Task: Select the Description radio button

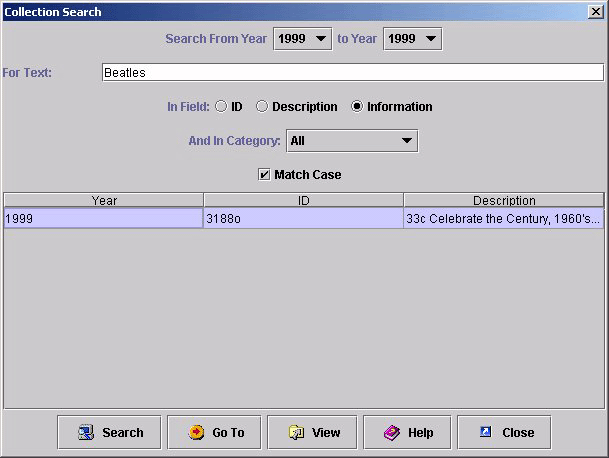Action: pos(262,107)
